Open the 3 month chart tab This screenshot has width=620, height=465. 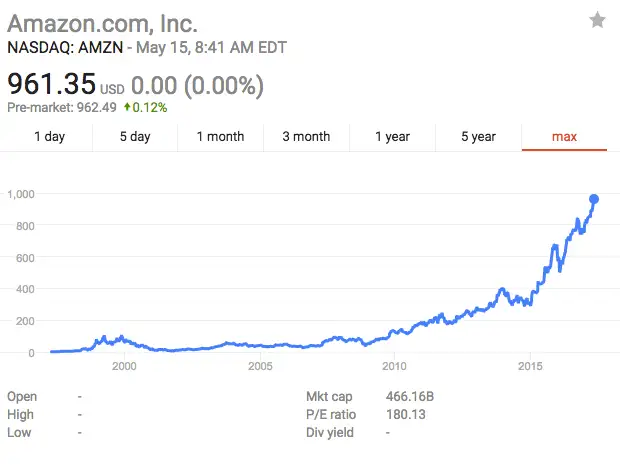306,137
